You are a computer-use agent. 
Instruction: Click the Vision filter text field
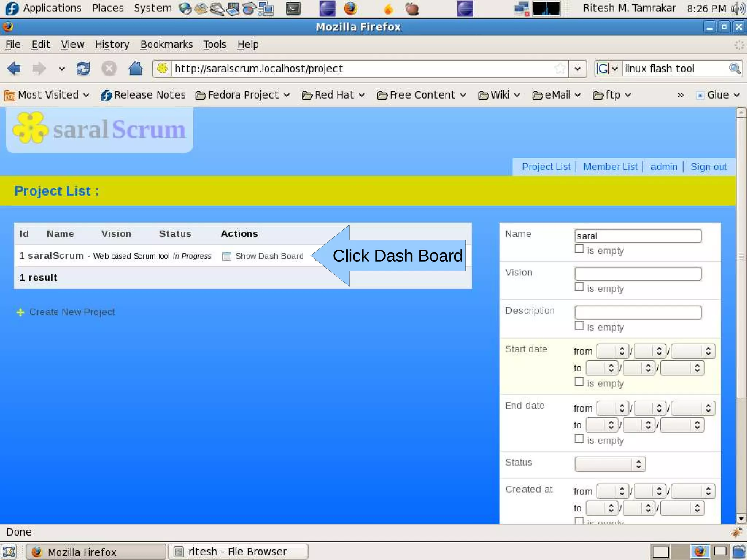click(638, 274)
